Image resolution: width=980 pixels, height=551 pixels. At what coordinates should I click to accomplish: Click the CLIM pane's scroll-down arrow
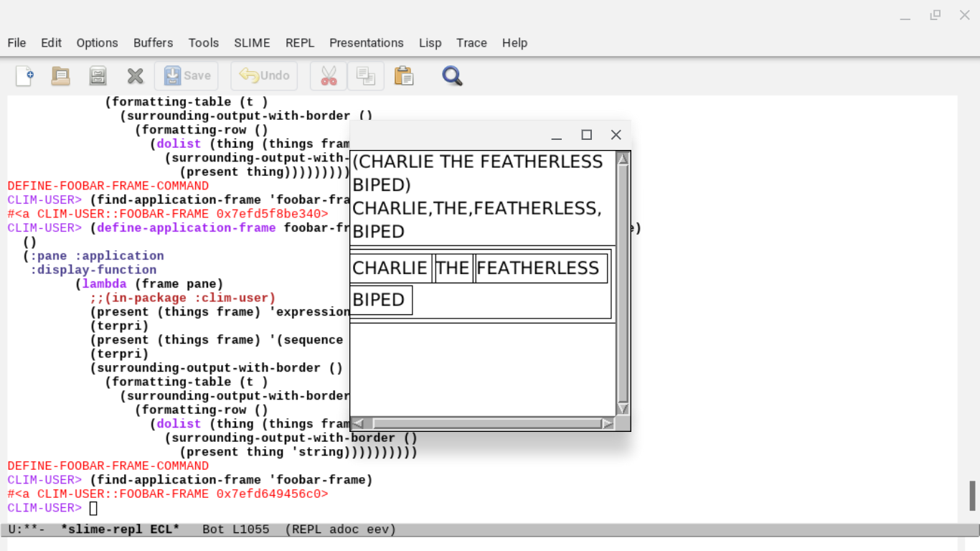[623, 408]
